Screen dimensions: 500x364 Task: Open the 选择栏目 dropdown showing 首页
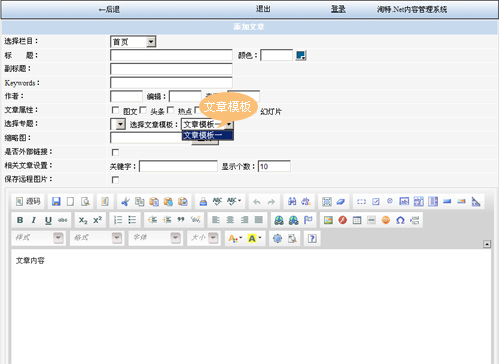[133, 42]
